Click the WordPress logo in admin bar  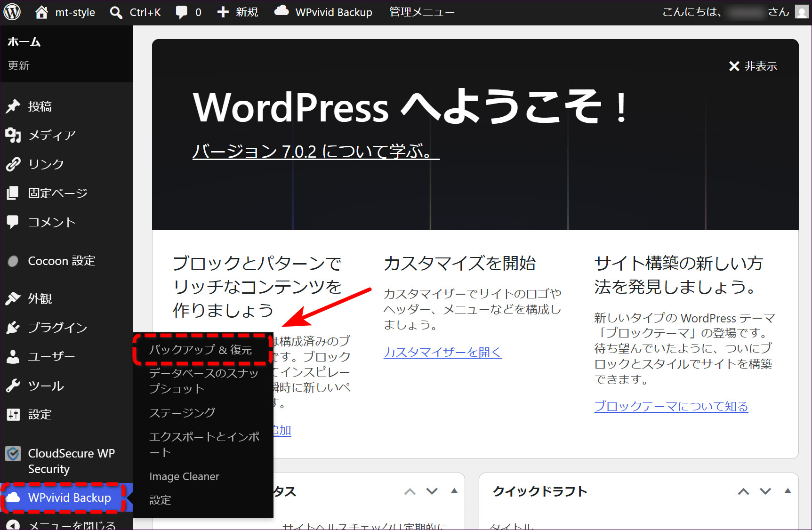pyautogui.click(x=12, y=12)
